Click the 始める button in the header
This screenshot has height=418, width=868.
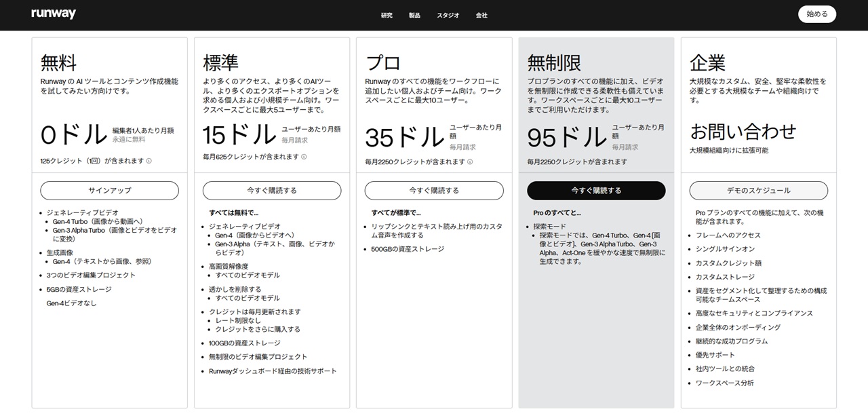pyautogui.click(x=817, y=14)
